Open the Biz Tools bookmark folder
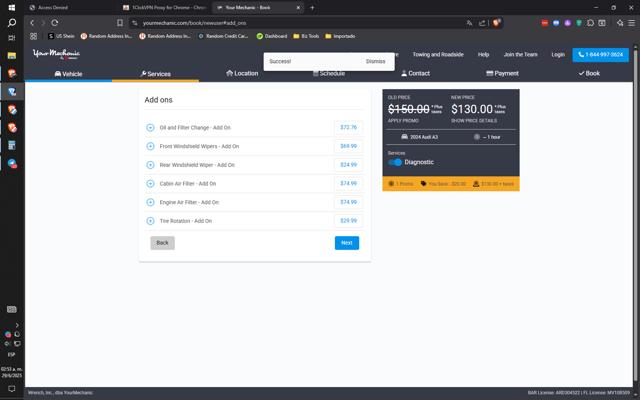 click(x=306, y=36)
